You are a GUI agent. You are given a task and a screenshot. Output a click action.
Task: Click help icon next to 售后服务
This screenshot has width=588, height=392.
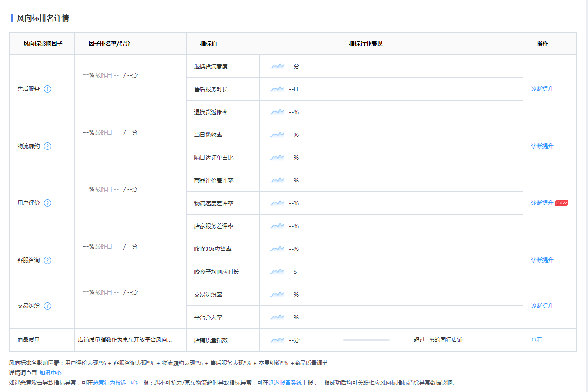point(47,89)
